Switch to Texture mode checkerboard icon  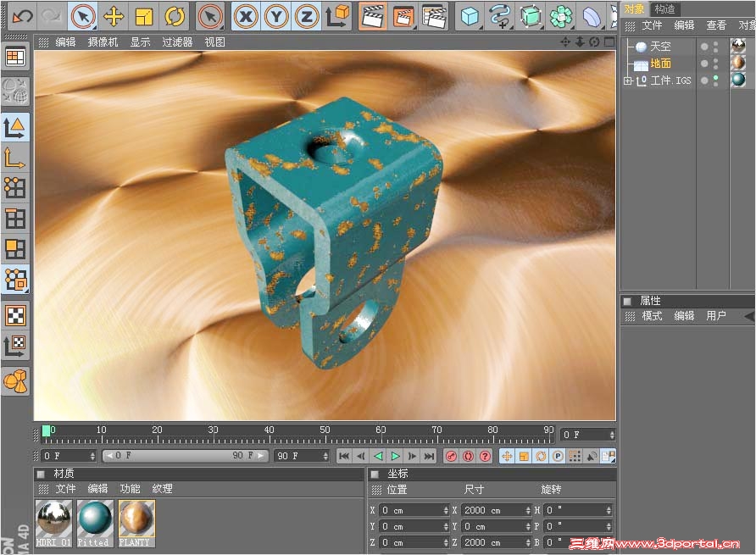[15, 316]
